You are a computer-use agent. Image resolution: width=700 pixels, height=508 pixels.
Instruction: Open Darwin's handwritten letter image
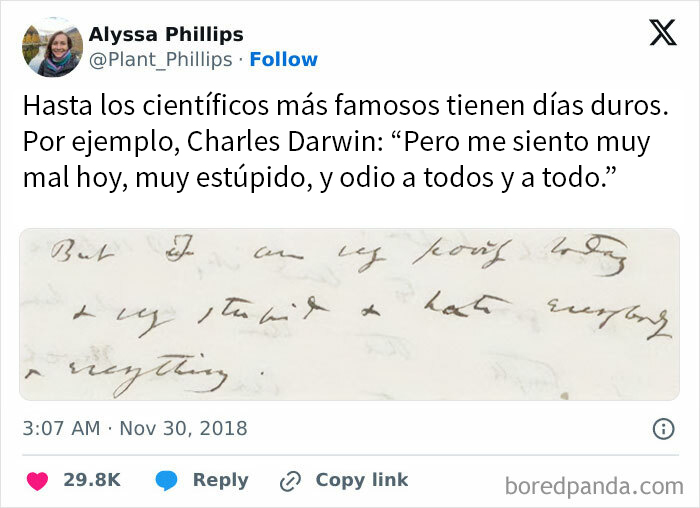point(350,314)
